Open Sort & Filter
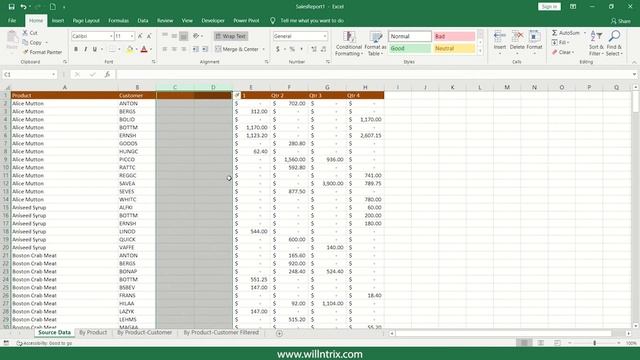 click(596, 43)
